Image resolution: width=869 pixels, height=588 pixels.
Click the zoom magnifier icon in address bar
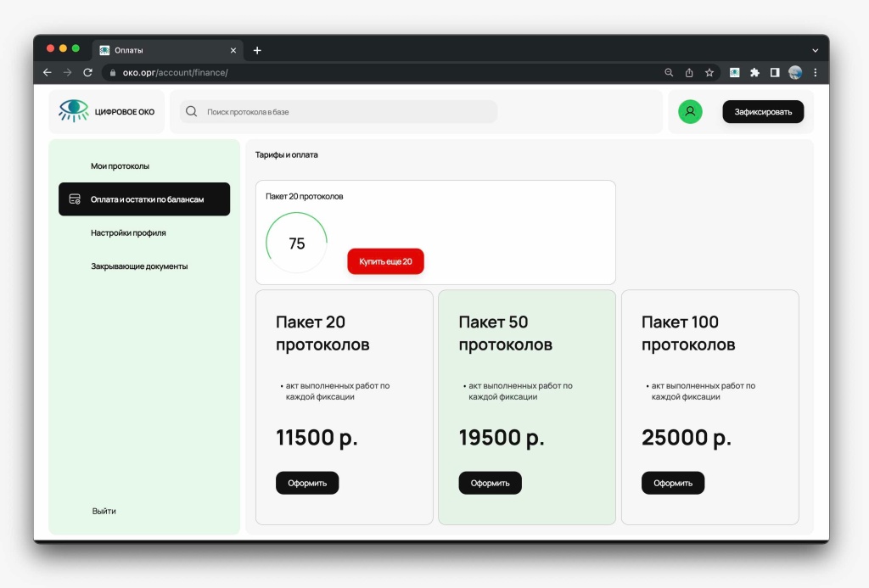pyautogui.click(x=669, y=73)
